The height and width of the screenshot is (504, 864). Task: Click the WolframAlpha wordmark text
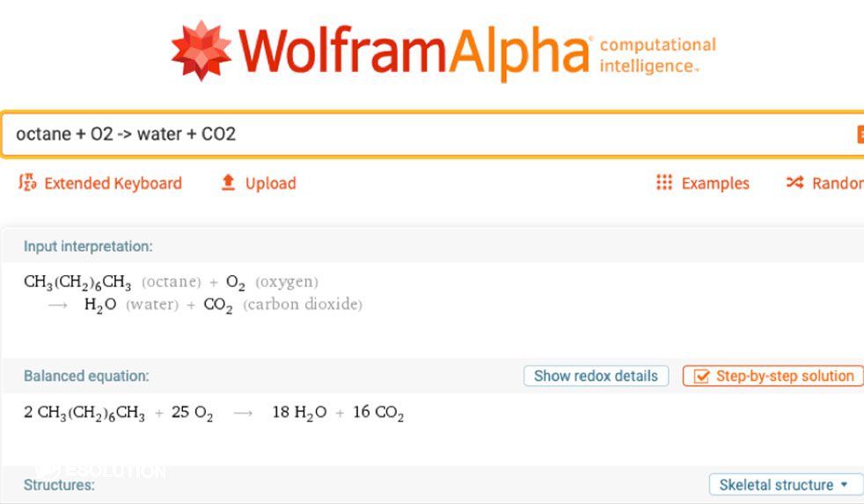click(x=414, y=51)
